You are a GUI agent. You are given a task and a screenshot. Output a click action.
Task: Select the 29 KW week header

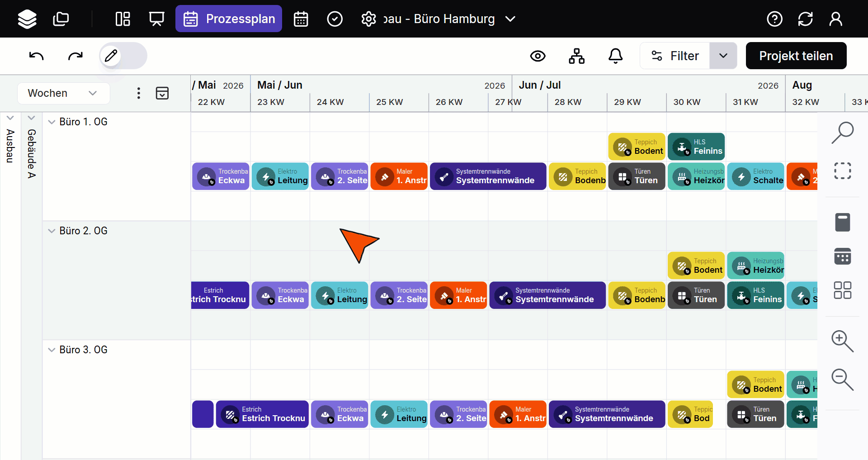[x=627, y=102]
